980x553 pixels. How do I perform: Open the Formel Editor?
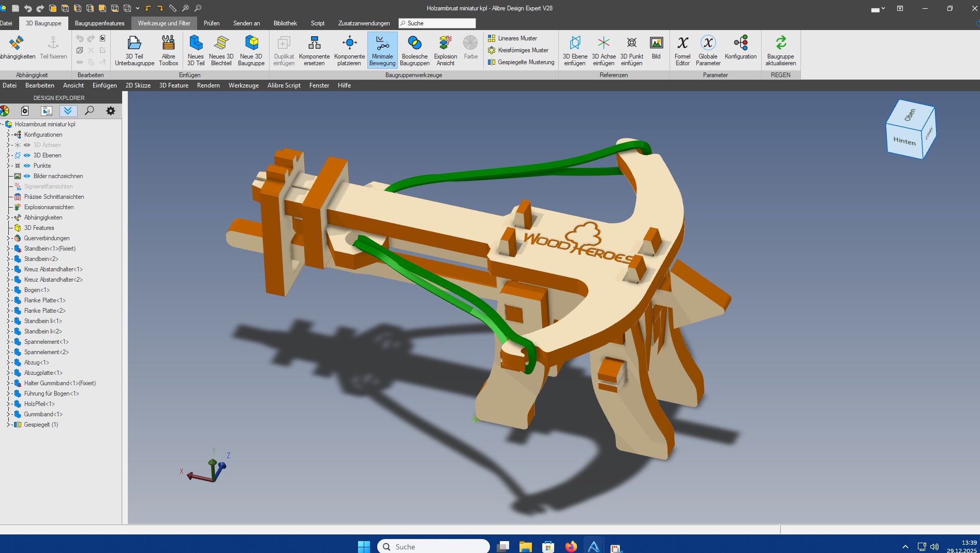682,43
